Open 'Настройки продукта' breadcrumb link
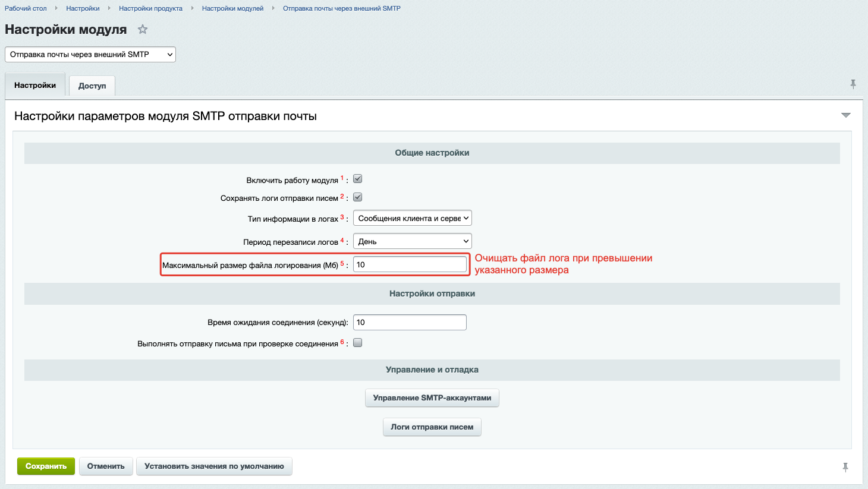This screenshot has width=868, height=489. click(150, 8)
